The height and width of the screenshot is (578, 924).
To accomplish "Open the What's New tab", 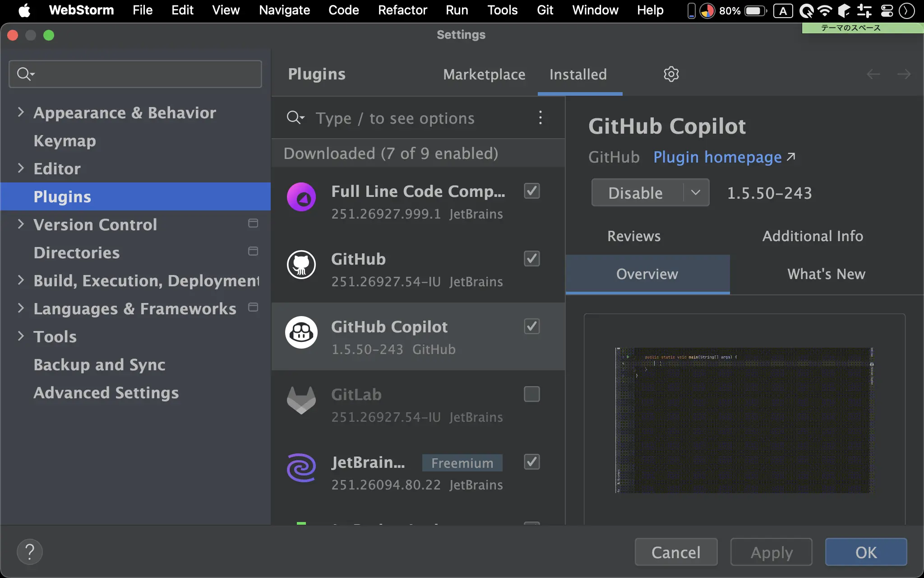I will click(826, 274).
